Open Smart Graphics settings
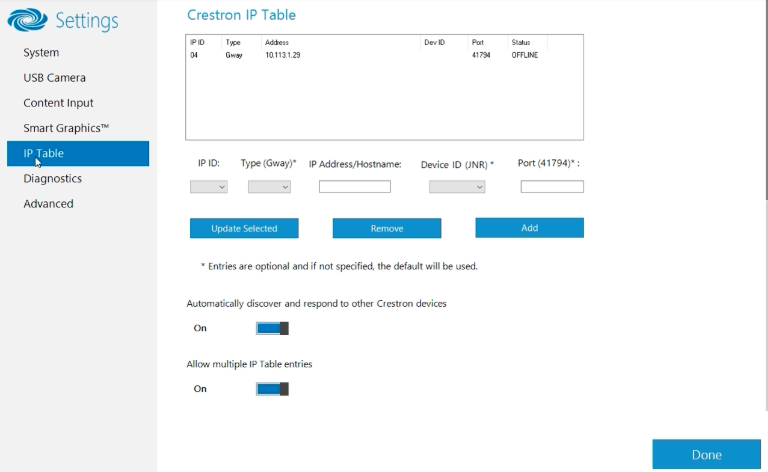Image resolution: width=768 pixels, height=472 pixels. click(x=66, y=128)
